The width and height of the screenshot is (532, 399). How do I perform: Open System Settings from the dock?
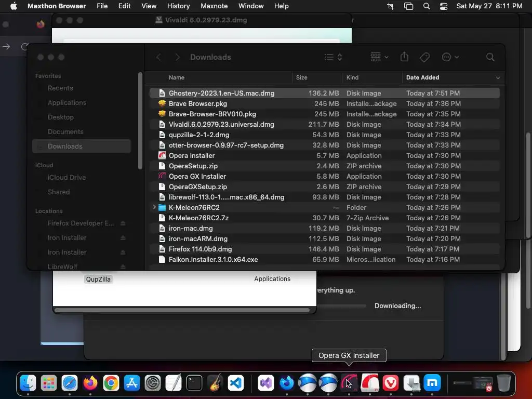point(153,383)
